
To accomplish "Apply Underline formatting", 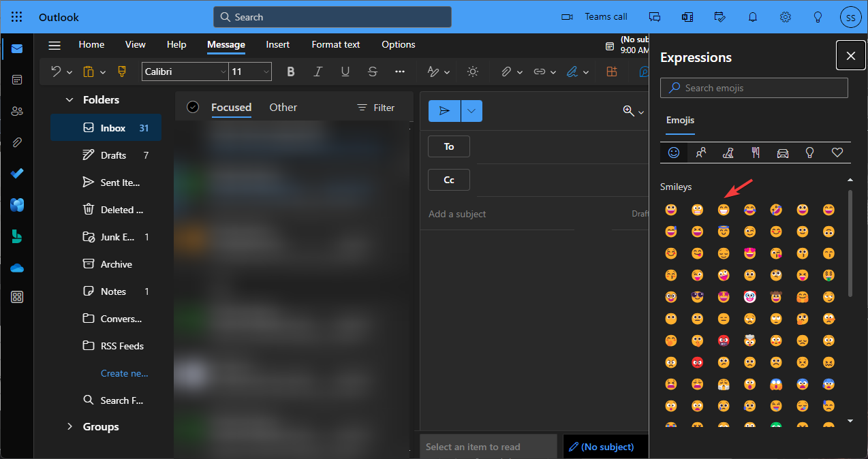I will 345,72.
